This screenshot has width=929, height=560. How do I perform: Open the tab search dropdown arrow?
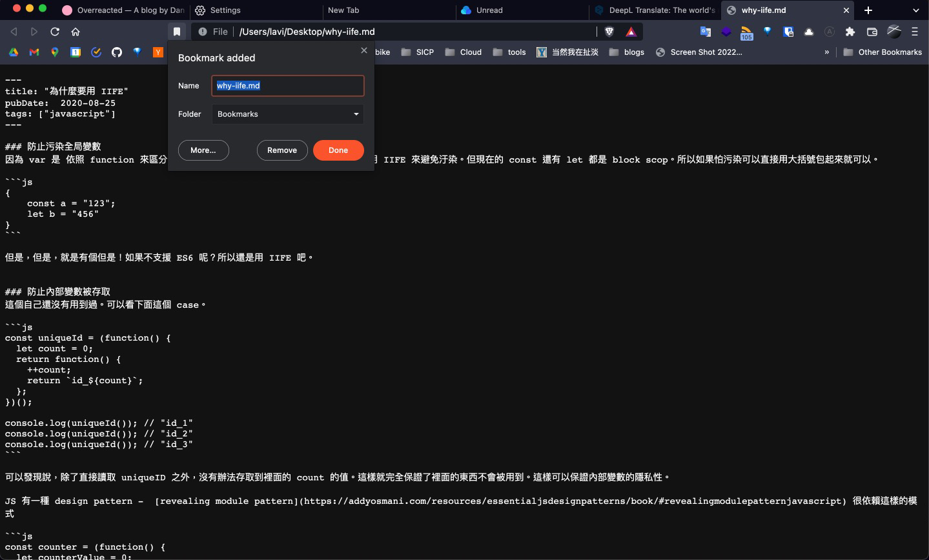click(x=917, y=10)
